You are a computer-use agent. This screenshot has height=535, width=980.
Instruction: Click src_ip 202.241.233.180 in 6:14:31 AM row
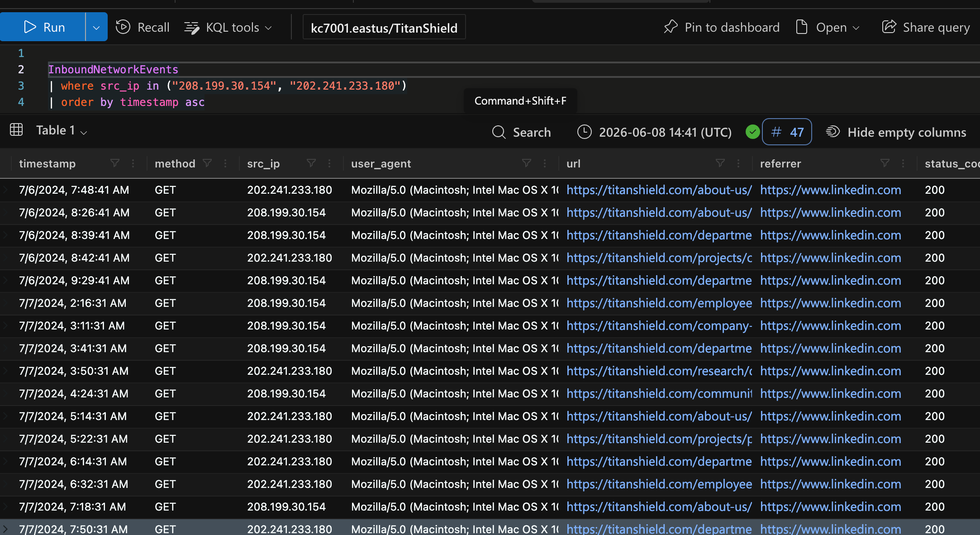coord(290,461)
